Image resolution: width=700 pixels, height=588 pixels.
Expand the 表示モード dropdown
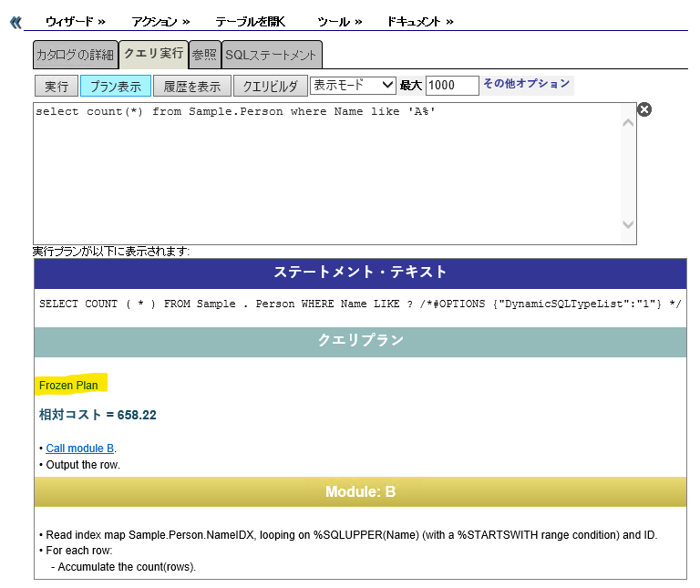(x=353, y=85)
